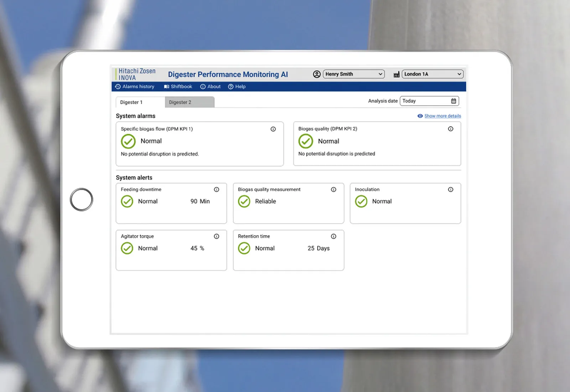570x392 pixels.
Task: Open info icon for Feeding downtime
Action: [x=217, y=190]
